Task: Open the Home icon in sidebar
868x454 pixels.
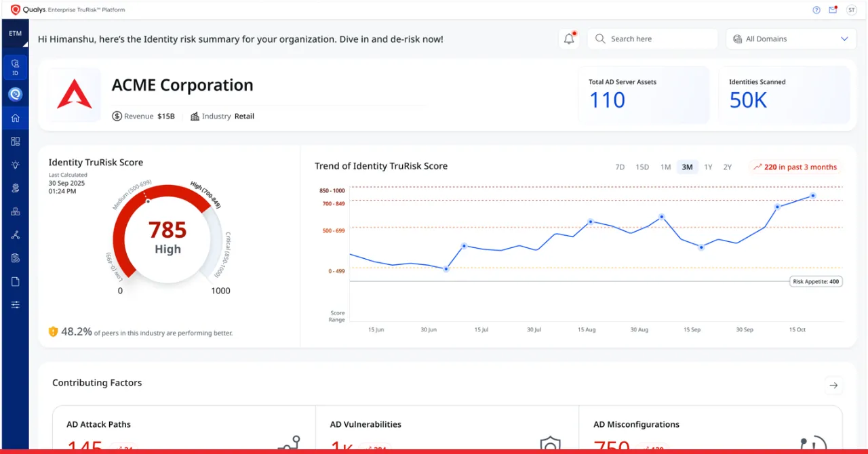Action: 15,118
